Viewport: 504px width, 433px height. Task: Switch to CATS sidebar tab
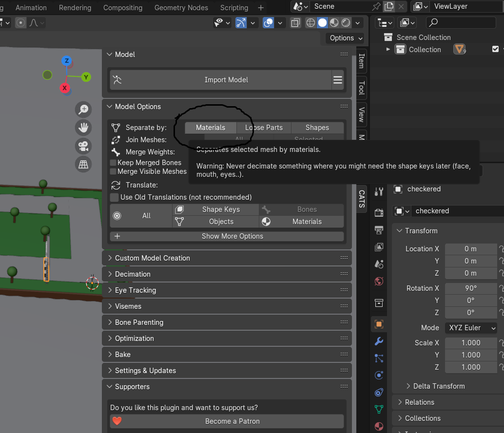[x=362, y=199]
